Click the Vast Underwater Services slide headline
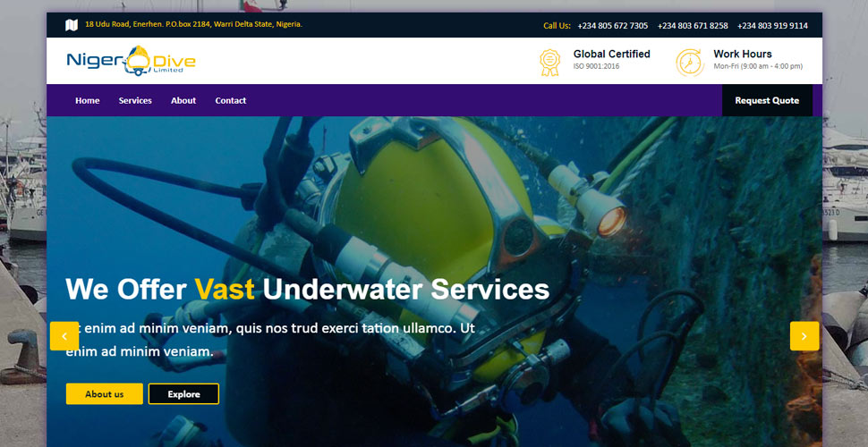Viewport: 868px width, 447px height. (x=308, y=289)
